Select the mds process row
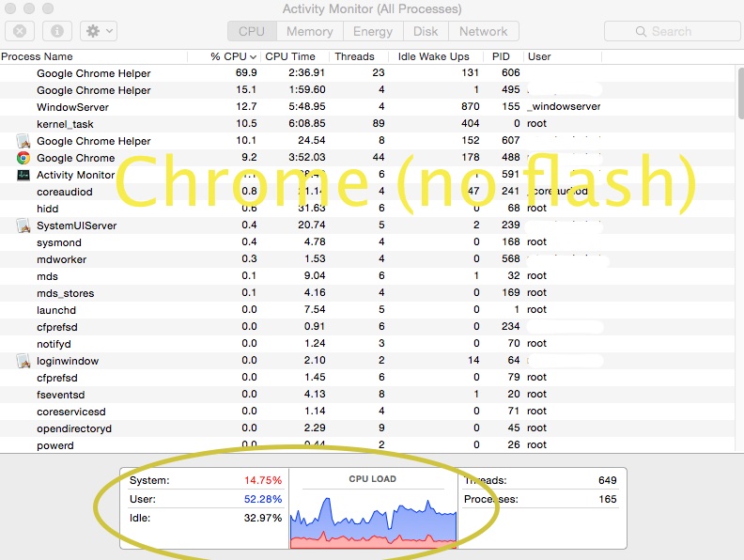Viewport: 744px width, 560px height. point(367,276)
